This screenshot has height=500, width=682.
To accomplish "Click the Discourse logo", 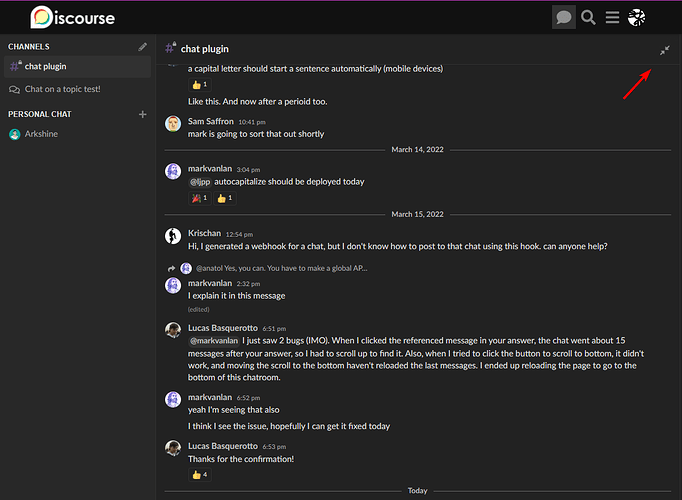I will coord(73,17).
